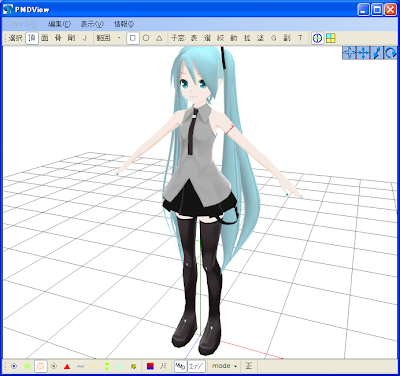Toggle the colored crosshair circle icon
The height and width of the screenshot is (376, 400).
(317, 38)
